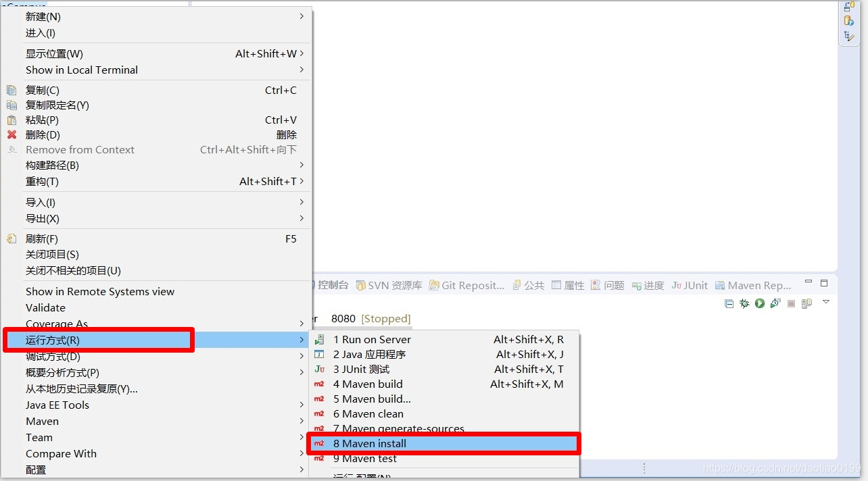The width and height of the screenshot is (868, 481).
Task: Click the Run on Server icon in submenu
Action: tap(319, 339)
